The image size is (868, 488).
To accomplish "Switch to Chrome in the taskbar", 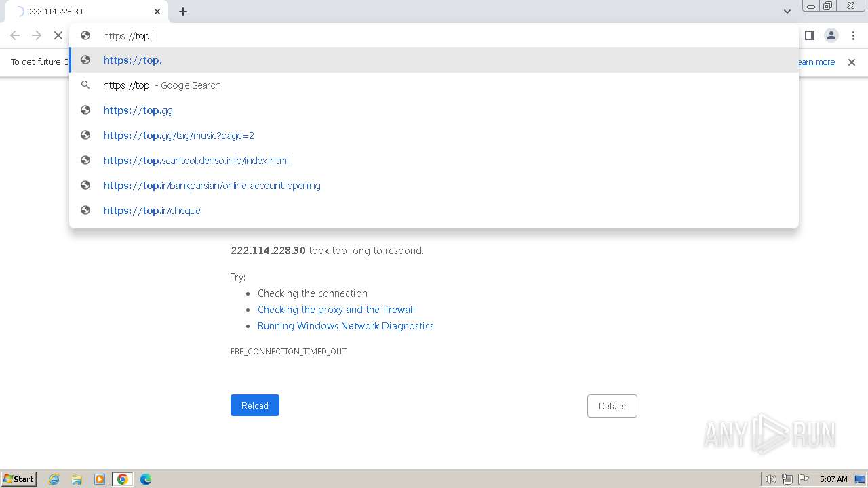I will 123,479.
